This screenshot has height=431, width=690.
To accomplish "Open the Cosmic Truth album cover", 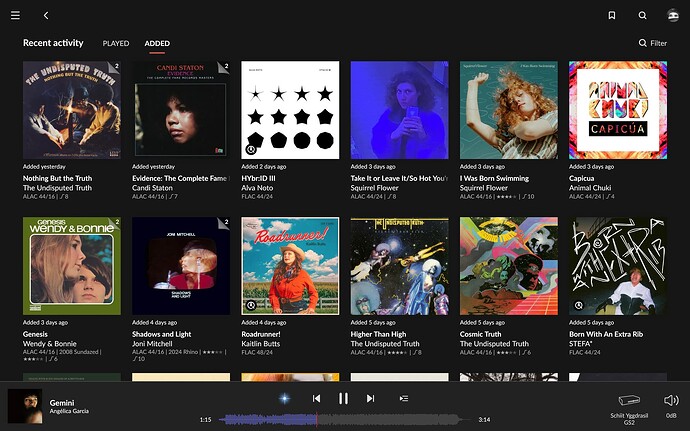I will (x=509, y=266).
